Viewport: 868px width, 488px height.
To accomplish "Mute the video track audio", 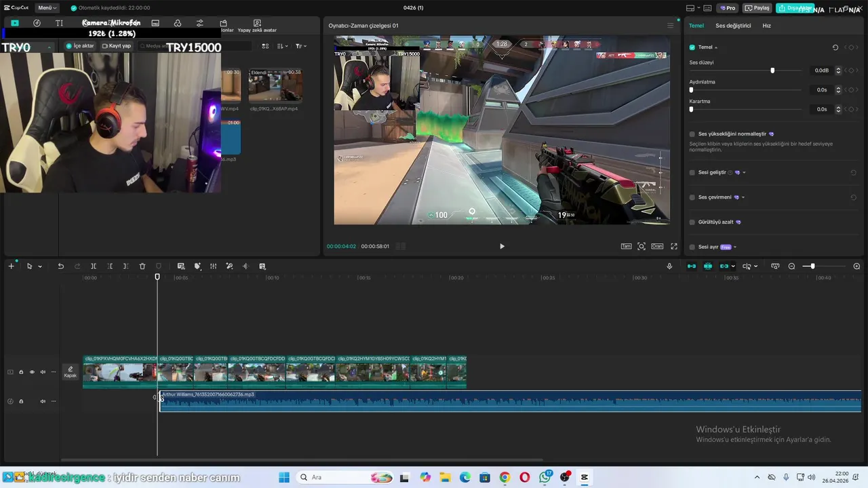I will [43, 372].
